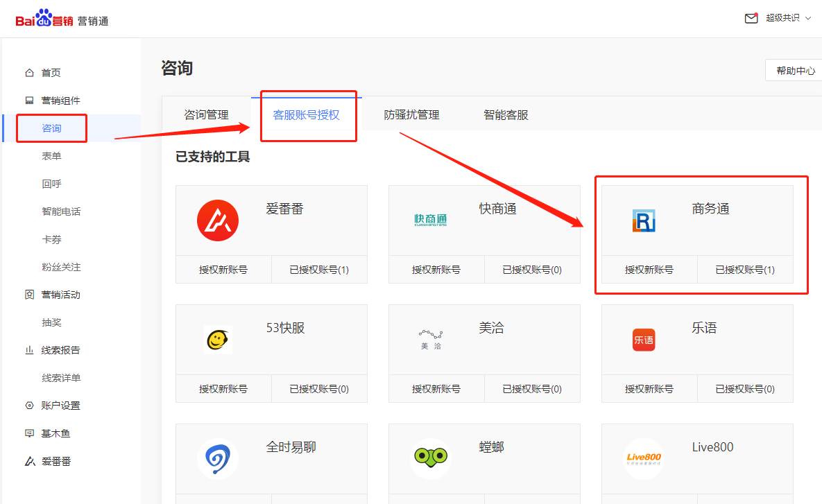Click the 快商通 tool card title
The height and width of the screenshot is (504, 822).
point(497,209)
